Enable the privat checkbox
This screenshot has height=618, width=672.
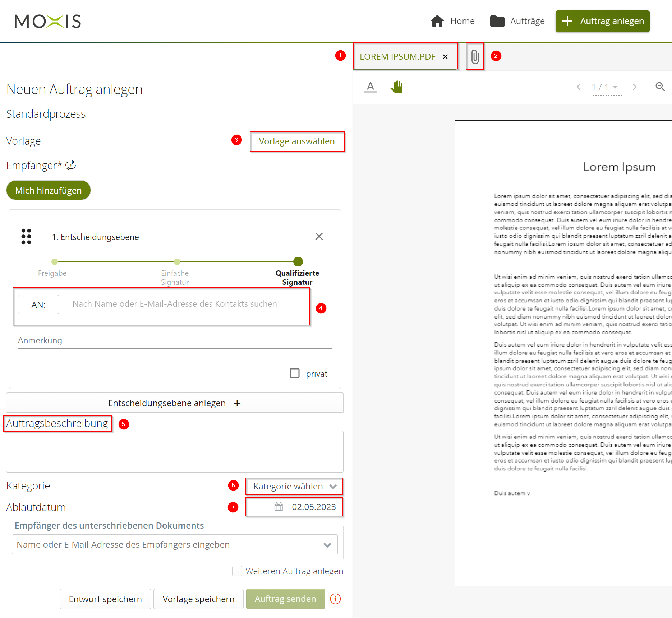pos(295,373)
